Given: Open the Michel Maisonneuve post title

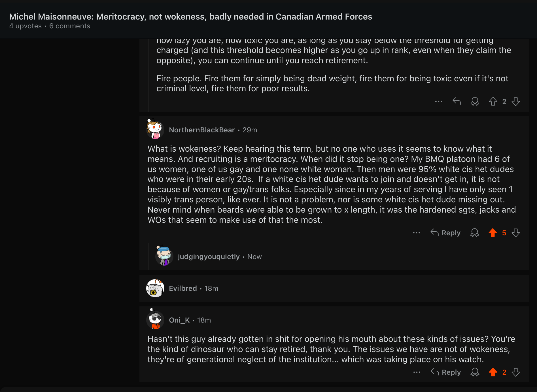Looking at the screenshot, I should tap(190, 17).
